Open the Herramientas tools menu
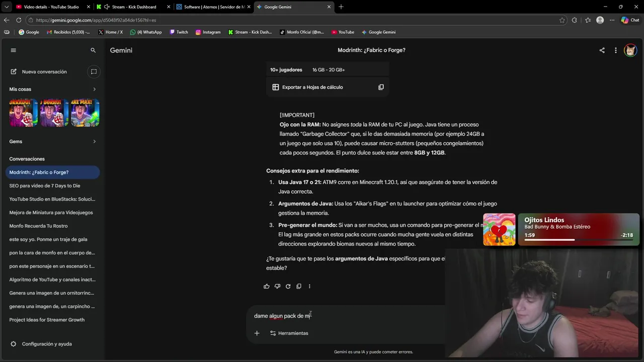Image resolution: width=644 pixels, height=362 pixels. coord(289,333)
